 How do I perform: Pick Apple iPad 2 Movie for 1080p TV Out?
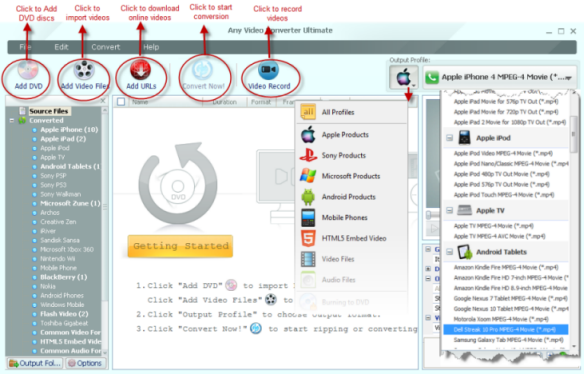tap(510, 122)
